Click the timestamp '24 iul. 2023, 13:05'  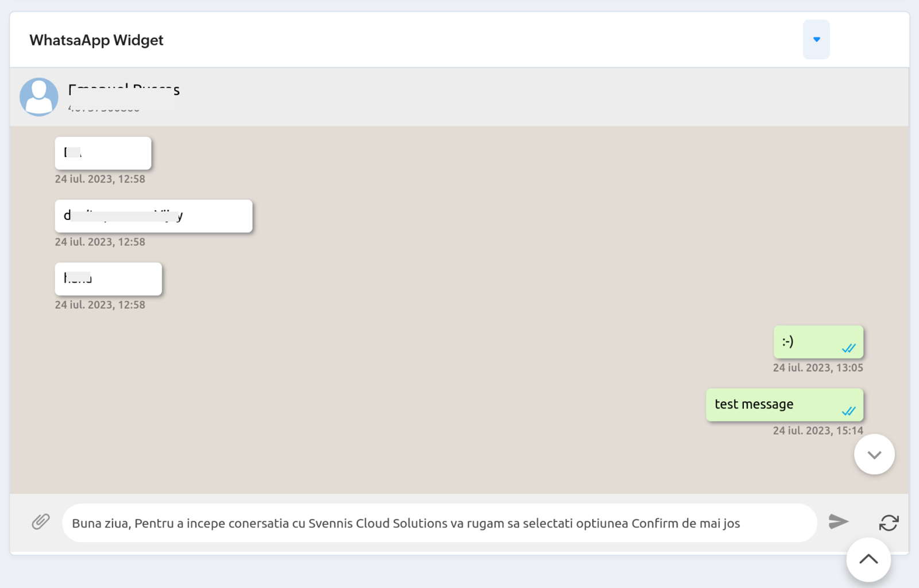click(x=818, y=367)
